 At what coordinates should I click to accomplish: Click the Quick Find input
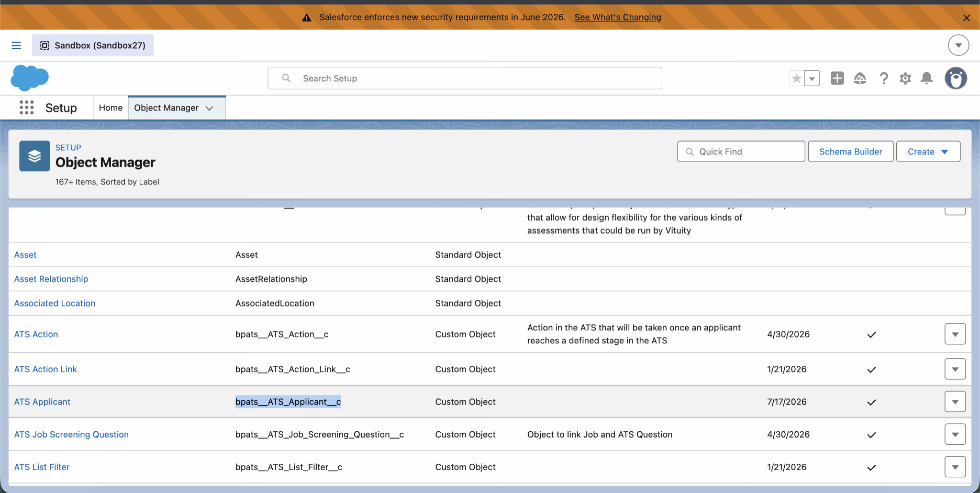741,152
